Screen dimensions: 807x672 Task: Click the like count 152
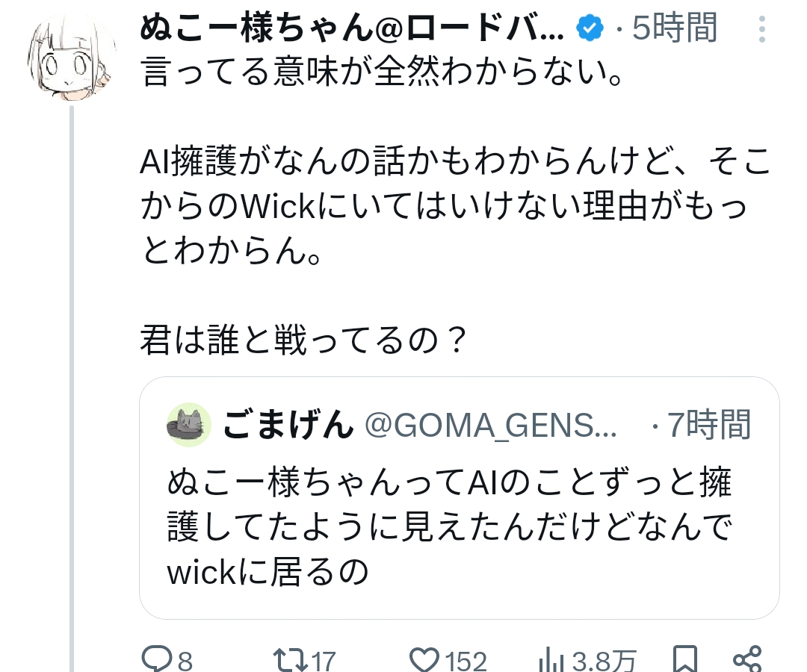click(466, 661)
